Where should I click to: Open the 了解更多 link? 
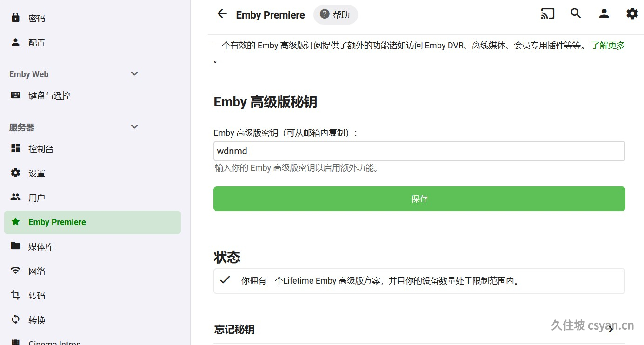(x=608, y=46)
